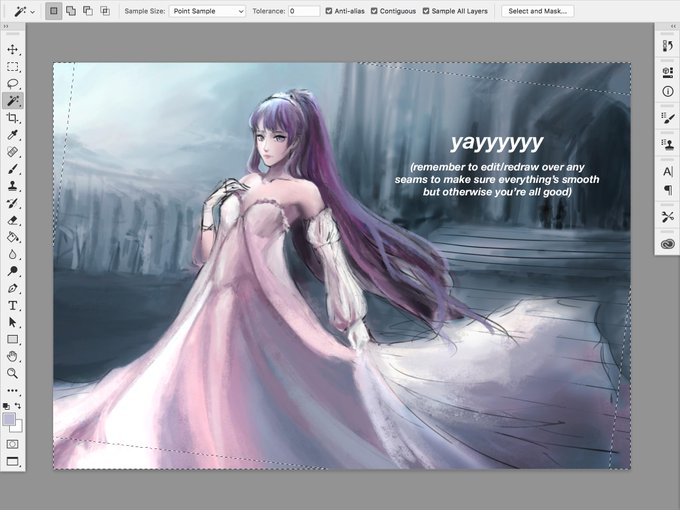Select the Zoom tool
The image size is (680, 510).
(13, 373)
